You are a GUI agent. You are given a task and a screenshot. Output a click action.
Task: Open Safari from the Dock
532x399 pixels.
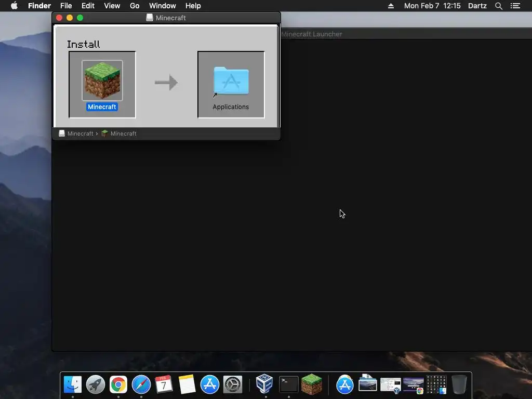tap(141, 384)
